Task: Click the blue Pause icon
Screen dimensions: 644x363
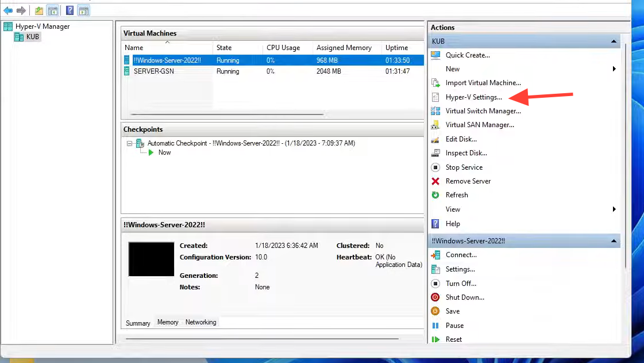Action: coord(435,326)
